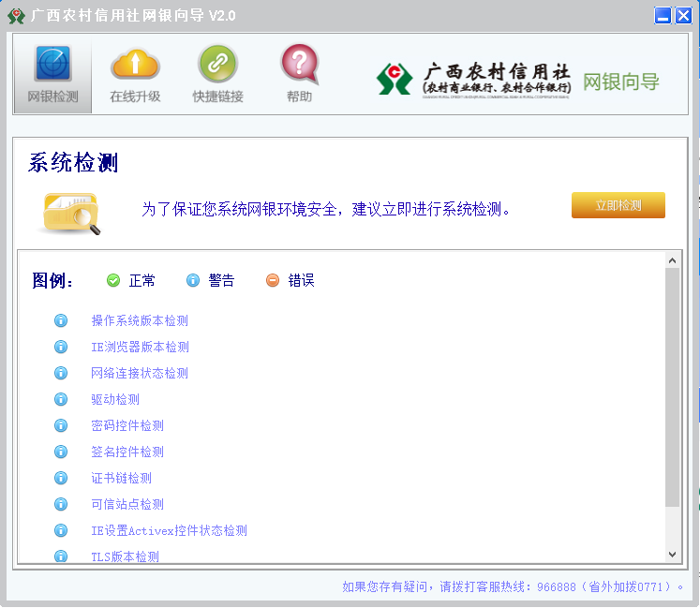Click the info icon beside TLS版本检测
The width and height of the screenshot is (700, 608).
[x=61, y=556]
